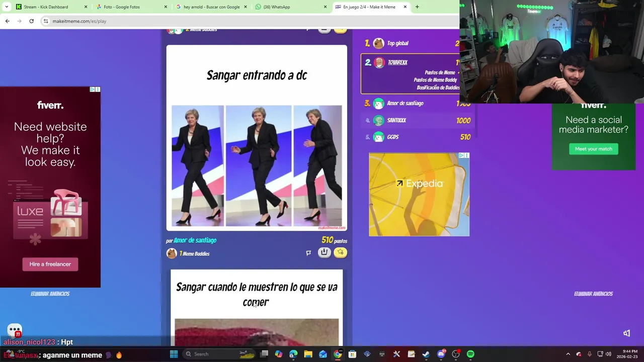Click TOVAREXX player avatar

379,62
